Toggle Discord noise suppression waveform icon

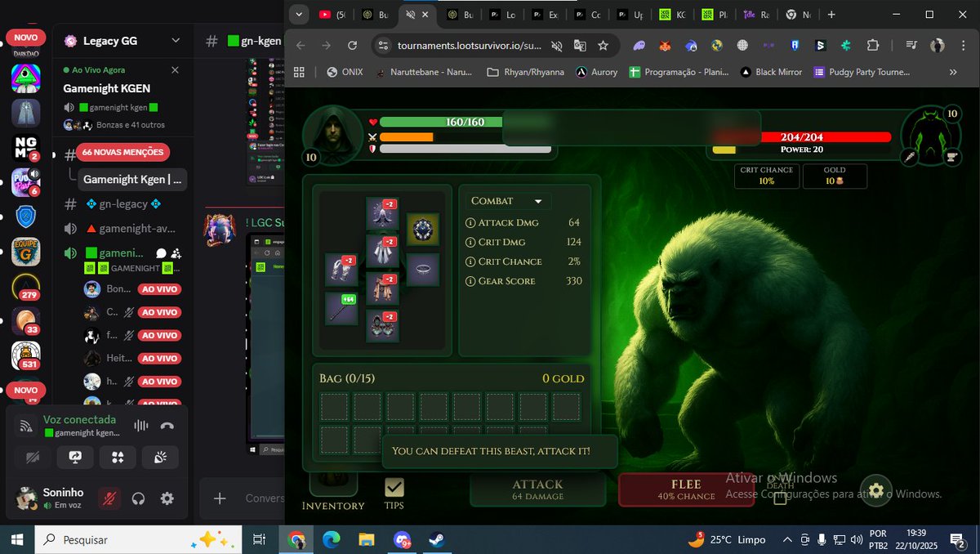tap(141, 425)
